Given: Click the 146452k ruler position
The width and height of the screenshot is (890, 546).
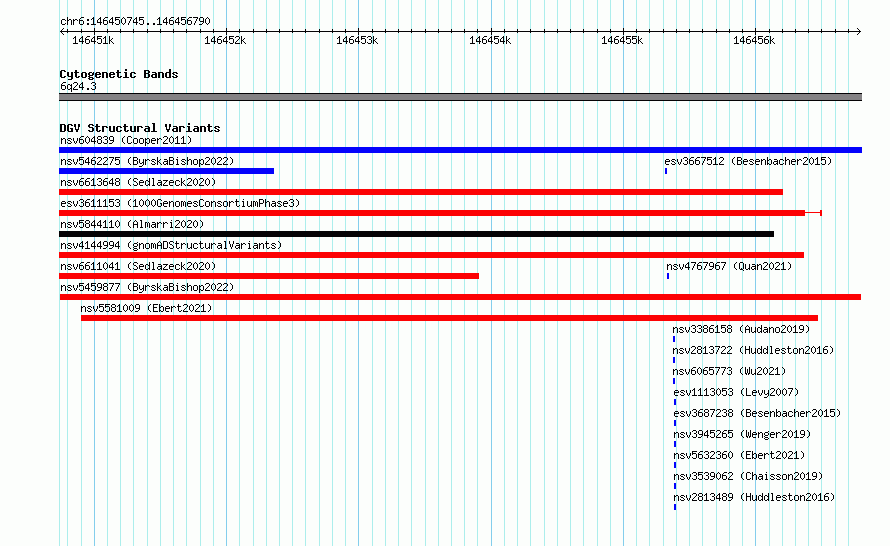Looking at the screenshot, I should pyautogui.click(x=225, y=40).
